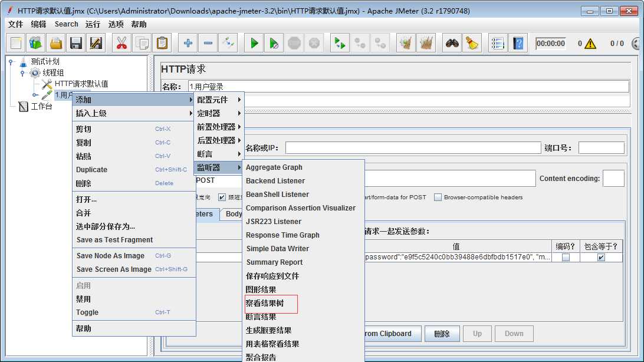Switch to the Body Data tab
Viewport: 644px width, 362px height.
[232, 214]
